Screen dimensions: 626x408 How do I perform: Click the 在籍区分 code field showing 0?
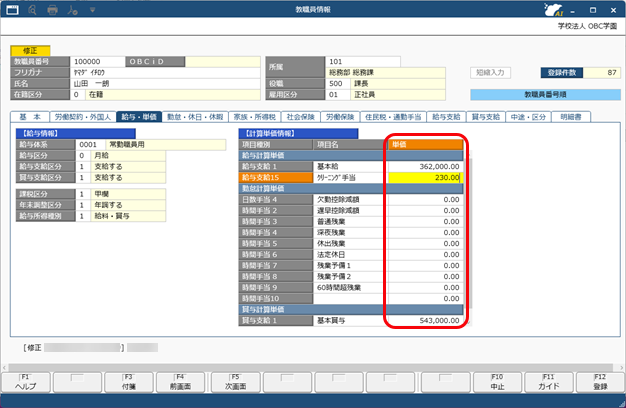(x=77, y=95)
